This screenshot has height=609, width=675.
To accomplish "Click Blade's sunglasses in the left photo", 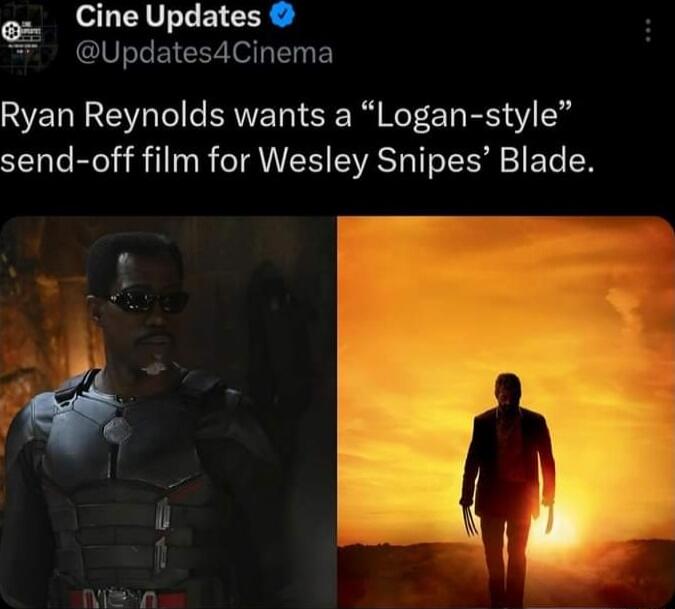I will click(x=147, y=299).
